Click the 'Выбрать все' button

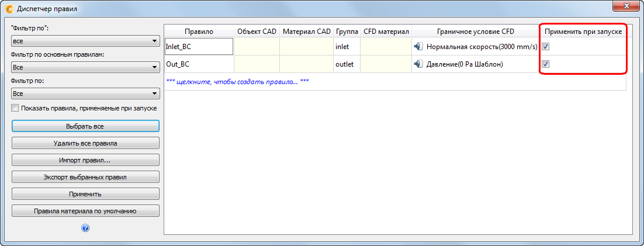[85, 126]
